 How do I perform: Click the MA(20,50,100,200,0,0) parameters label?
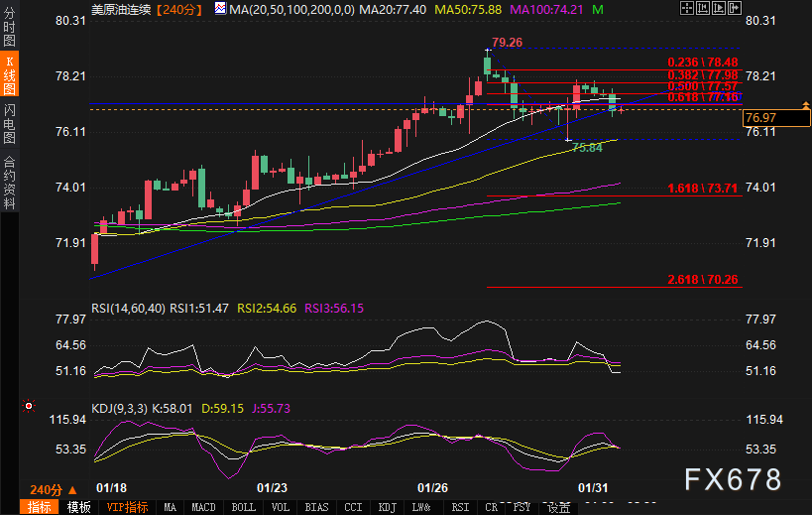click(x=292, y=9)
